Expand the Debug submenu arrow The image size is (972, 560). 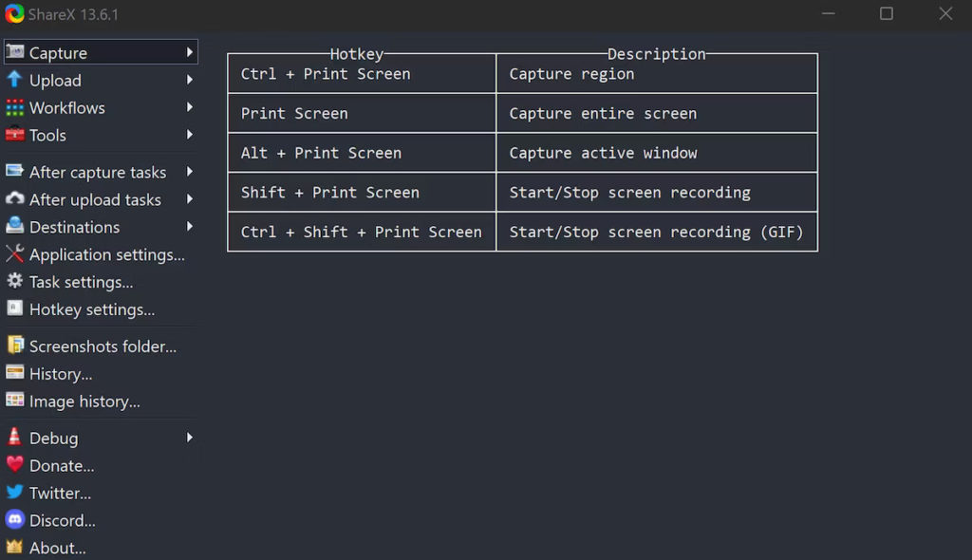pyautogui.click(x=190, y=438)
